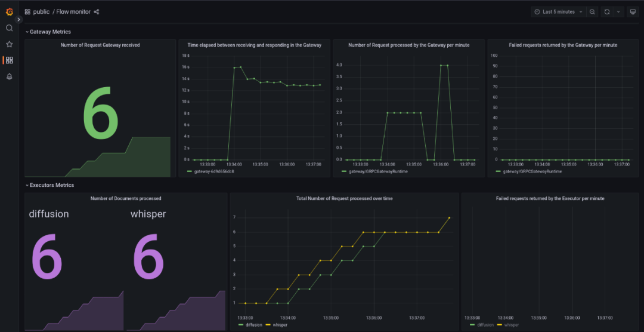Open the Total Number of Request processed panel title

344,198
